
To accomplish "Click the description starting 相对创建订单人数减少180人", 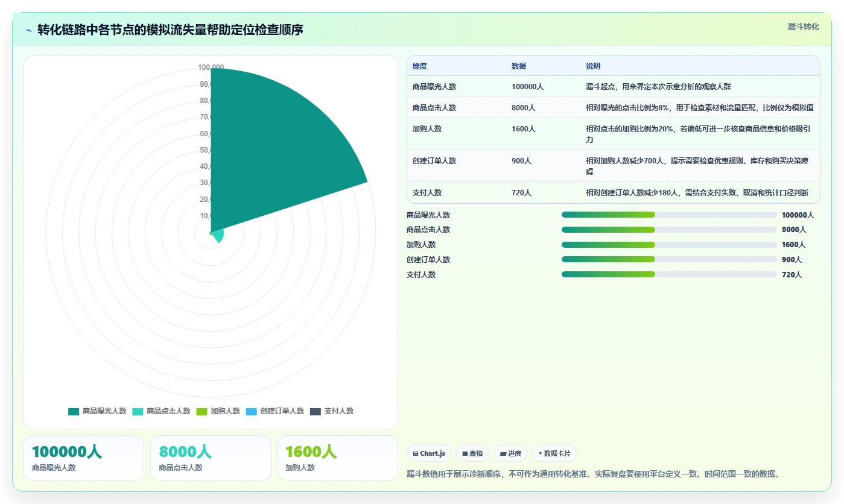I will [697, 193].
